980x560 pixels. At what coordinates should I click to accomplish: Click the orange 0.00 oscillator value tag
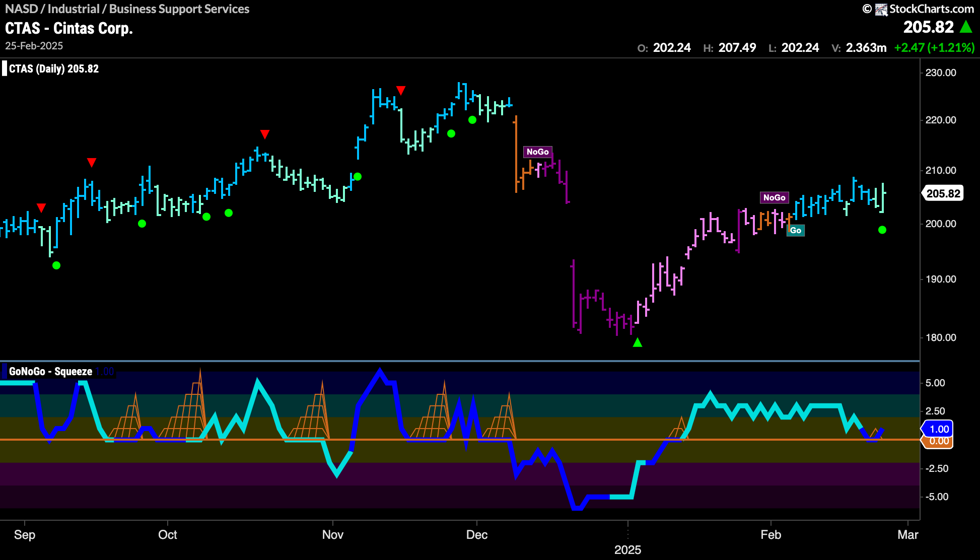pyautogui.click(x=938, y=441)
